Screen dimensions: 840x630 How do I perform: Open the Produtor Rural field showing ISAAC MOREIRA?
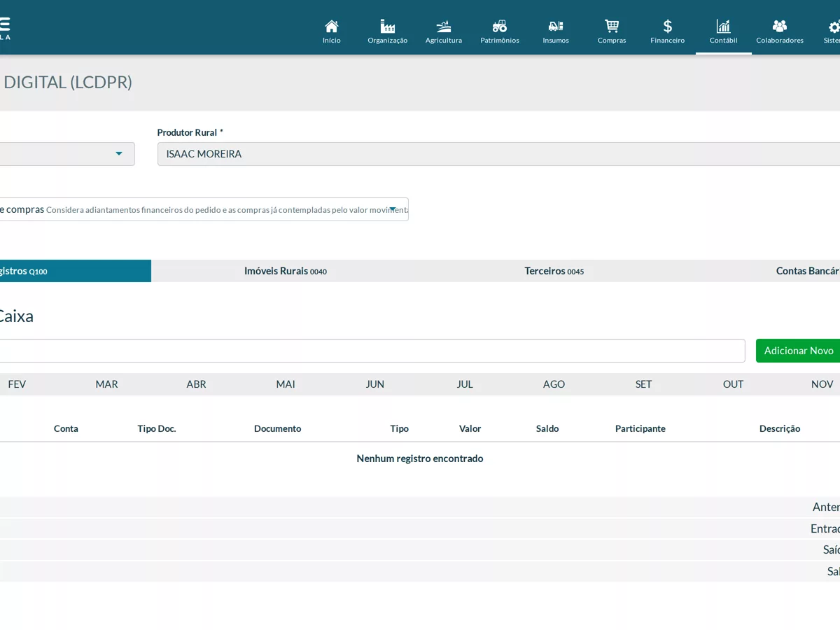point(498,154)
